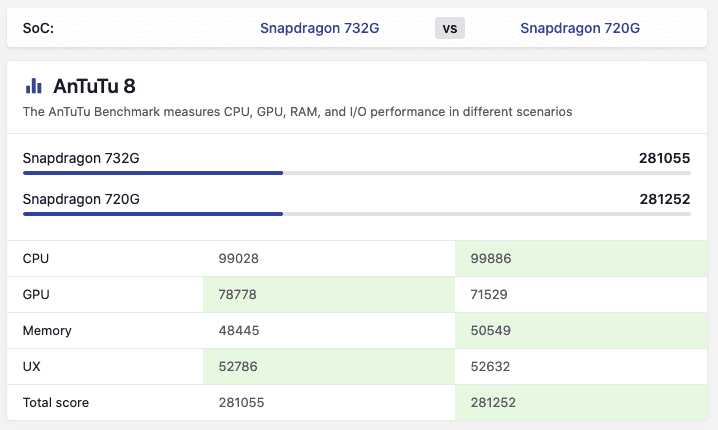
Task: Click the AnTuTu 8 heading
Action: [x=94, y=86]
